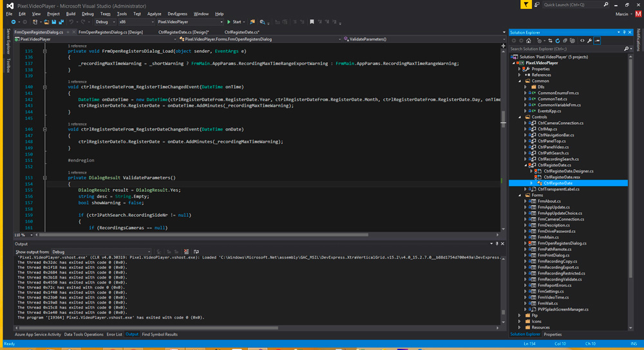Click the Pending Changes Filter clock icon

click(x=539, y=41)
